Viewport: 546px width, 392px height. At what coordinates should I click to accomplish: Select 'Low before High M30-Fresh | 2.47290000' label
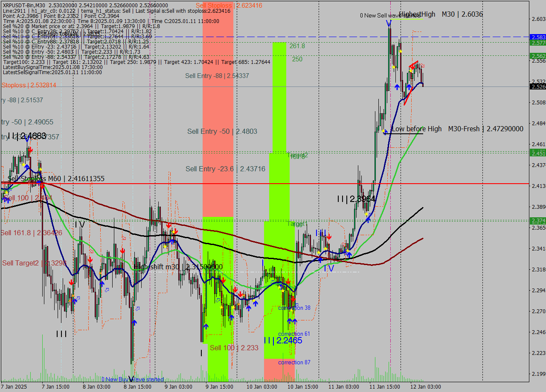point(457,129)
